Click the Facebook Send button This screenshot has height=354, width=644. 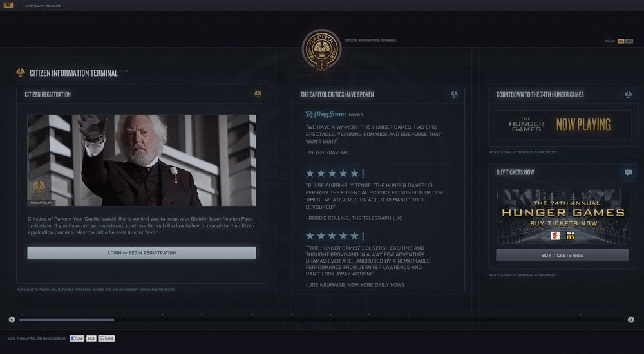point(107,339)
